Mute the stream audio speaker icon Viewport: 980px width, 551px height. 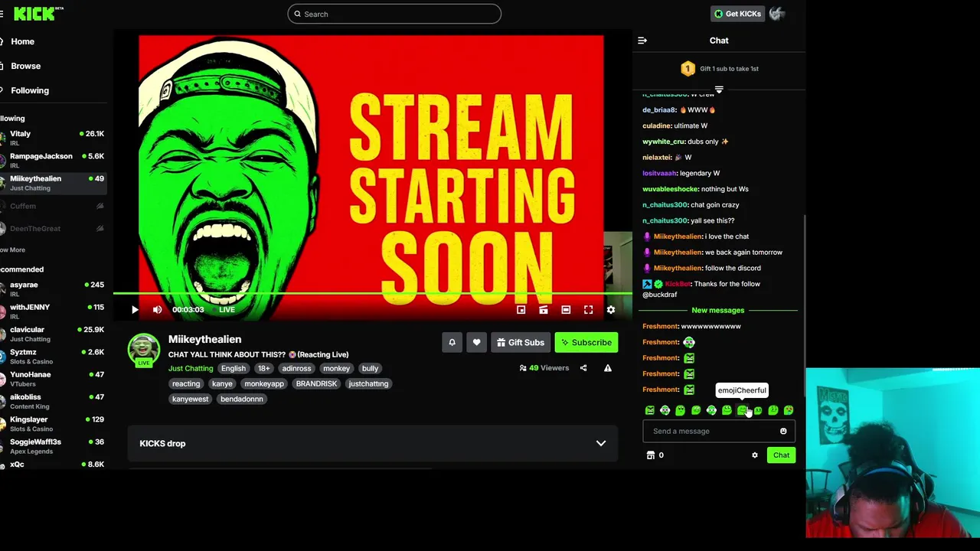click(157, 309)
